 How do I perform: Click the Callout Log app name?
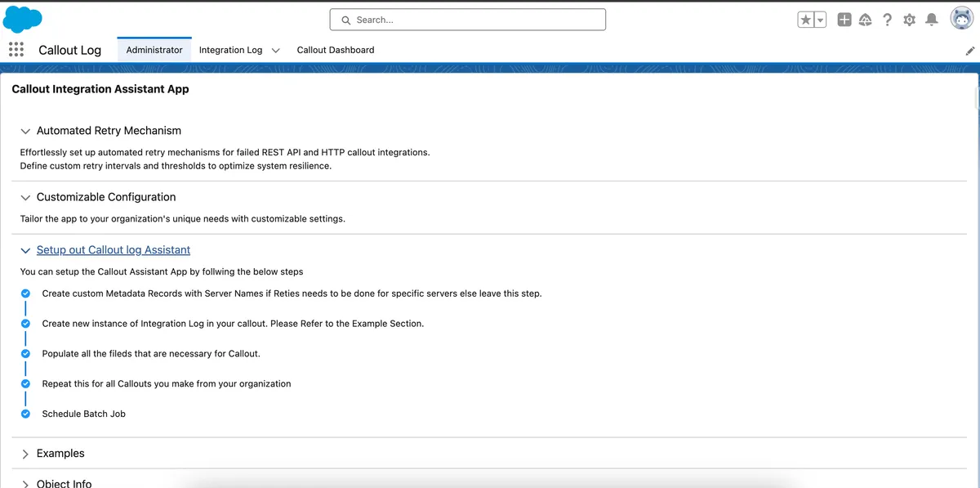(x=70, y=50)
